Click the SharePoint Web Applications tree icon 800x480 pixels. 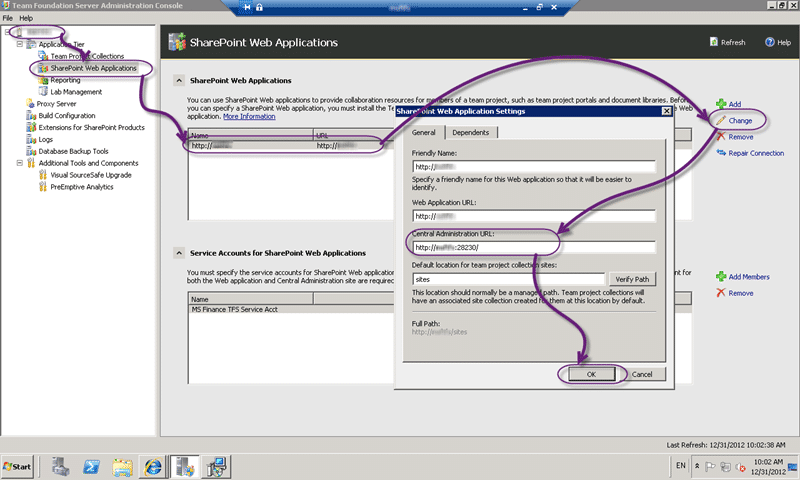click(43, 68)
